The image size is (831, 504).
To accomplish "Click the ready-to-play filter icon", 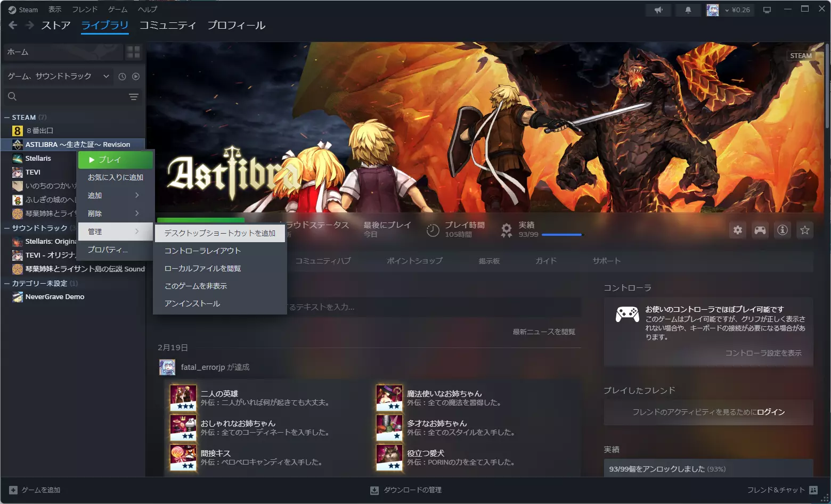I will (136, 77).
